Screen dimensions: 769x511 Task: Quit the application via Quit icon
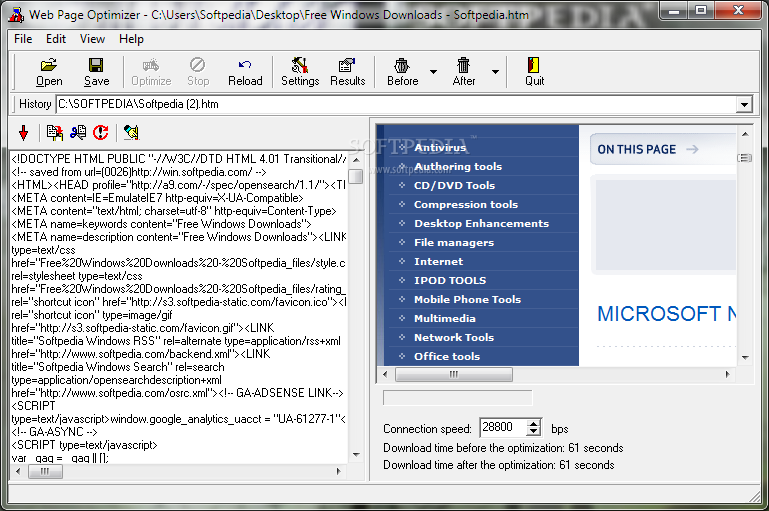click(x=534, y=72)
